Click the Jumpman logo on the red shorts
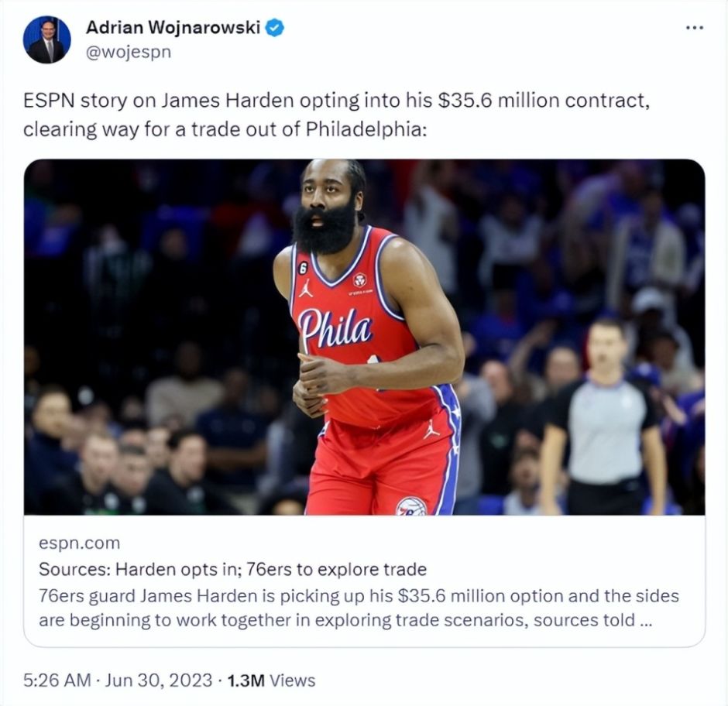This screenshot has height=706, width=728. (431, 429)
